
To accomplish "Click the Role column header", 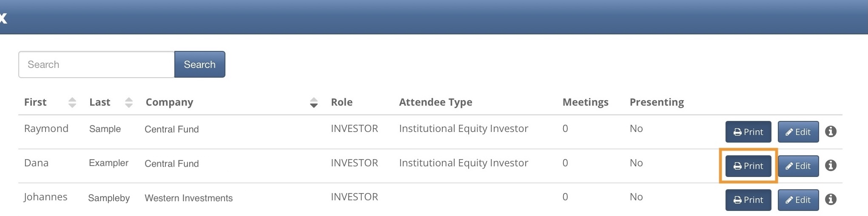I will (342, 102).
